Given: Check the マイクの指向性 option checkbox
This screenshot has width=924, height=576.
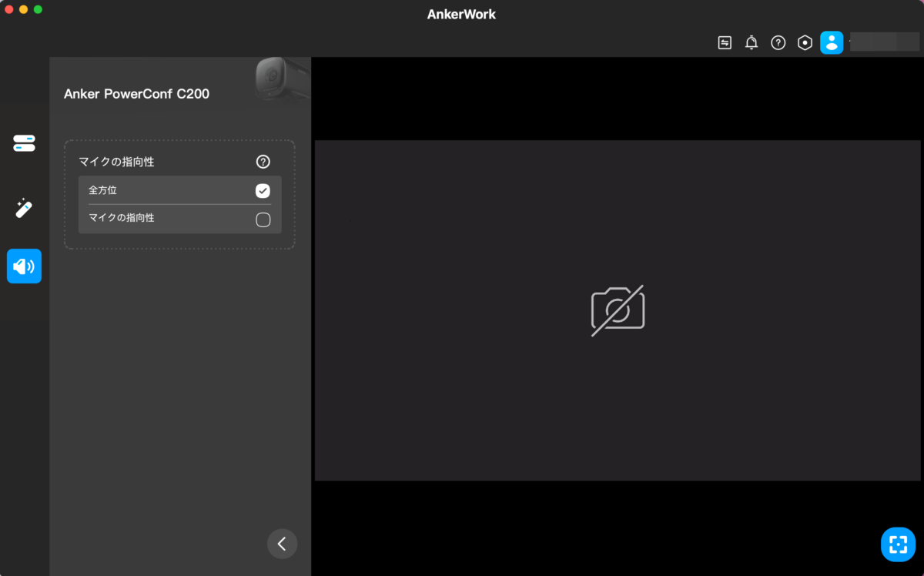Looking at the screenshot, I should pos(263,219).
